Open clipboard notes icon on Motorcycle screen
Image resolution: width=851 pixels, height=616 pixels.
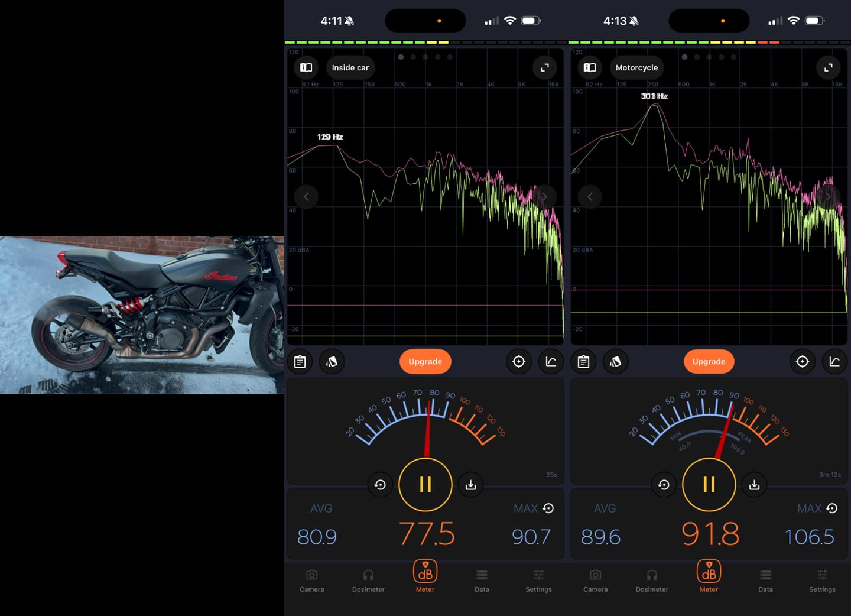point(584,361)
